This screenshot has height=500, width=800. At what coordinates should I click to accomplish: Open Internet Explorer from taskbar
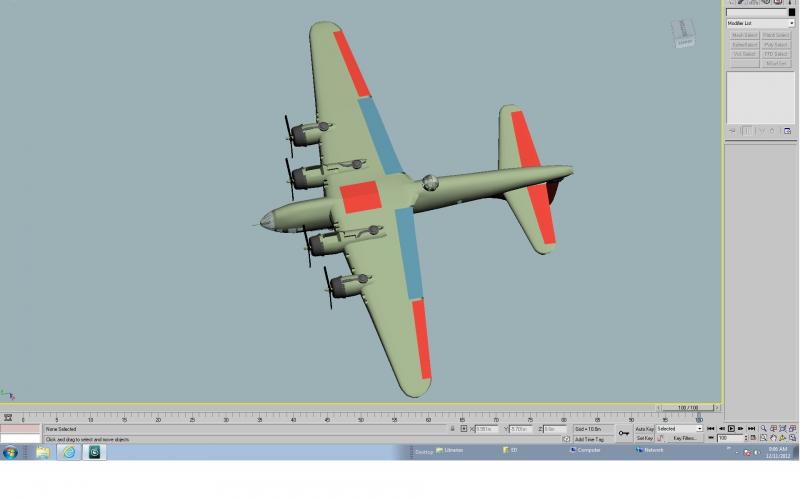pyautogui.click(x=69, y=452)
